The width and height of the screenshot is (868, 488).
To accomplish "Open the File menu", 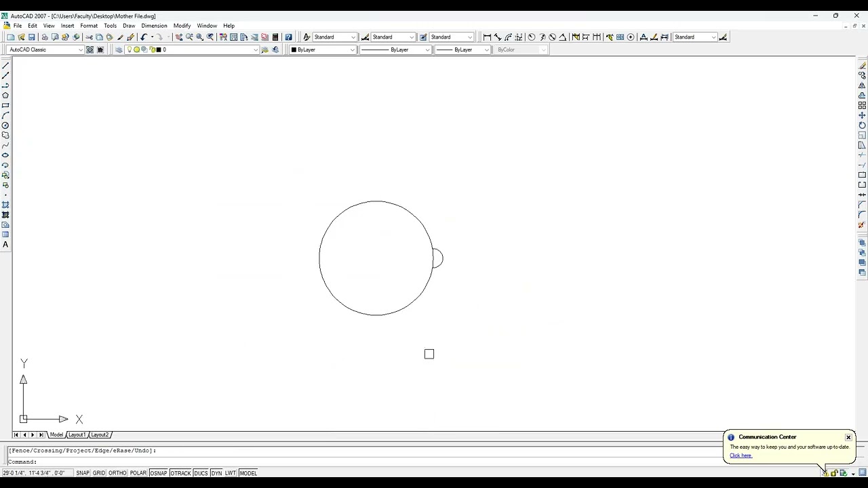I will 18,26.
